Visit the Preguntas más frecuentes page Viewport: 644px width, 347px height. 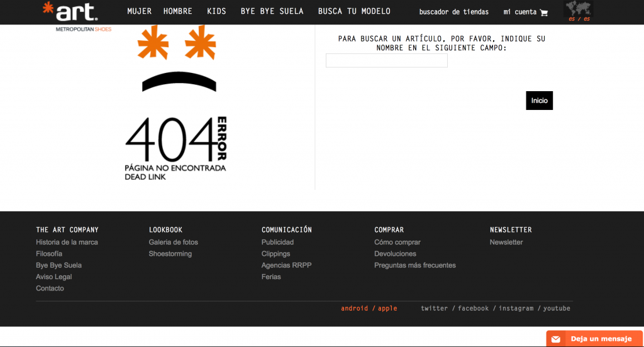[414, 265]
